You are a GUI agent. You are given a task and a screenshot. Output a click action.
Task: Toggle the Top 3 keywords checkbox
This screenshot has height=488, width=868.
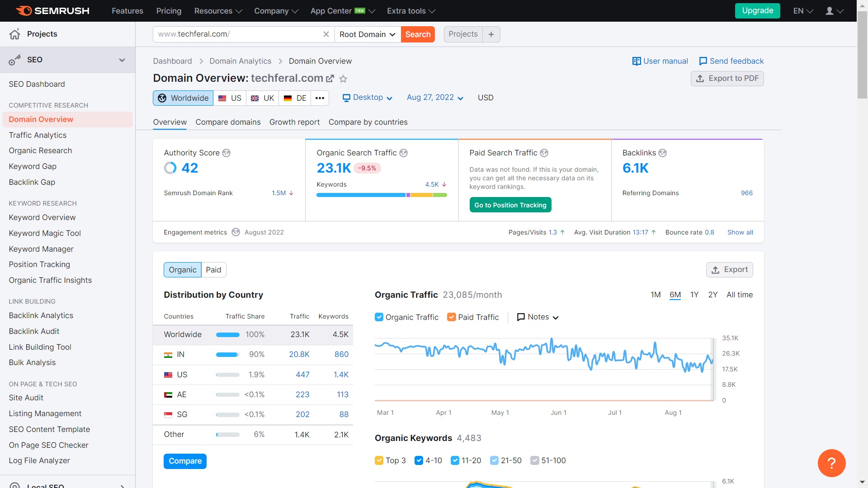pyautogui.click(x=379, y=460)
